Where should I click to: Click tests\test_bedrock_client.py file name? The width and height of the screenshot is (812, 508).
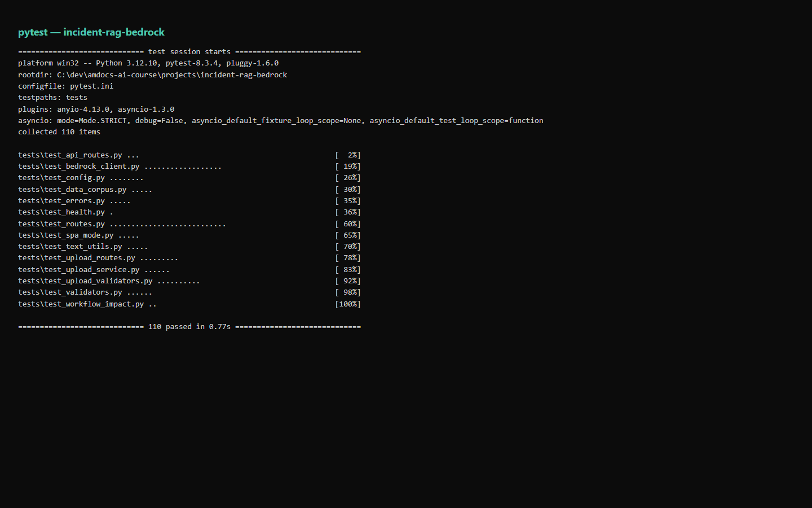tap(79, 167)
